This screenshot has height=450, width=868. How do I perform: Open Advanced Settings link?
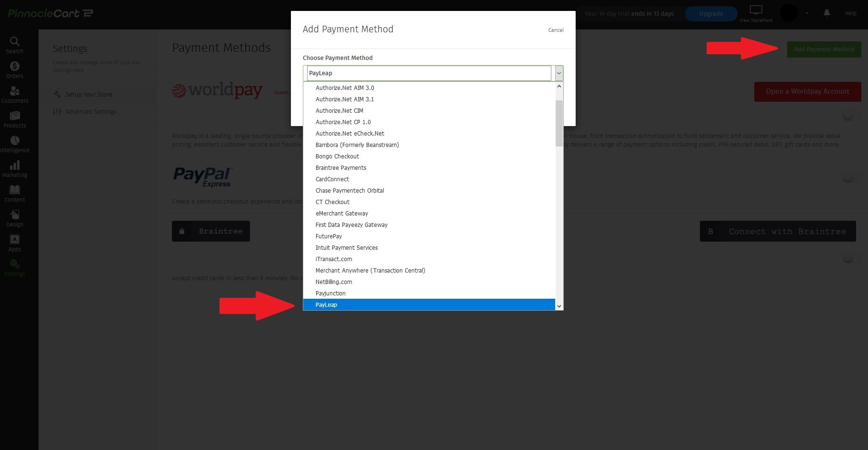click(x=90, y=112)
